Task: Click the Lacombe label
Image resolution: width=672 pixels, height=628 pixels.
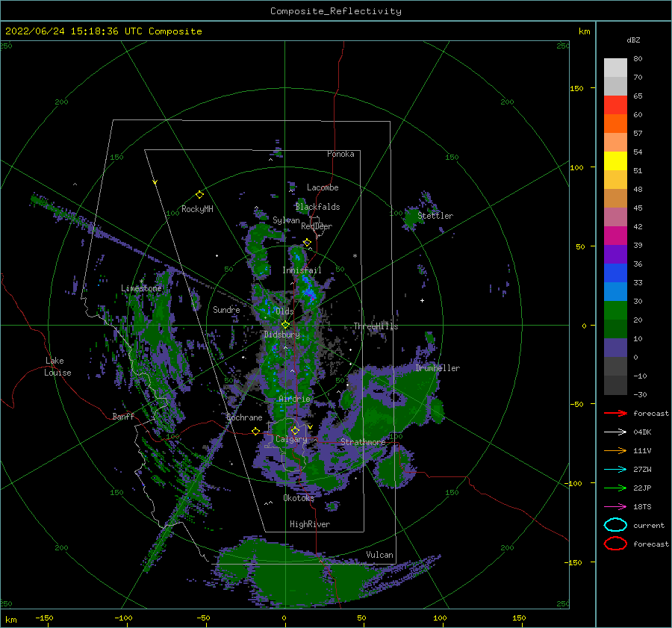Action: [x=323, y=187]
